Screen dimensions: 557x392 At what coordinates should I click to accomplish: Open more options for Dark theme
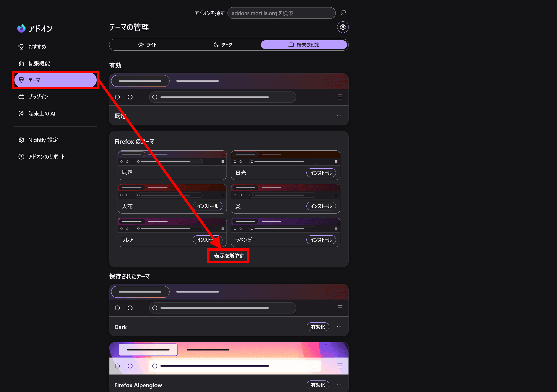(339, 327)
